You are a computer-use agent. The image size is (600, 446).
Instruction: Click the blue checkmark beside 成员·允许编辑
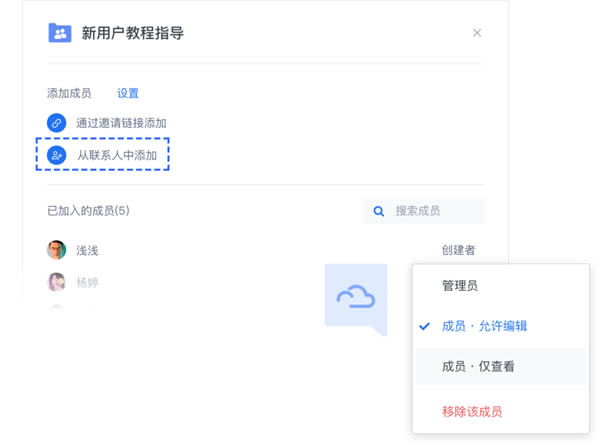click(424, 326)
